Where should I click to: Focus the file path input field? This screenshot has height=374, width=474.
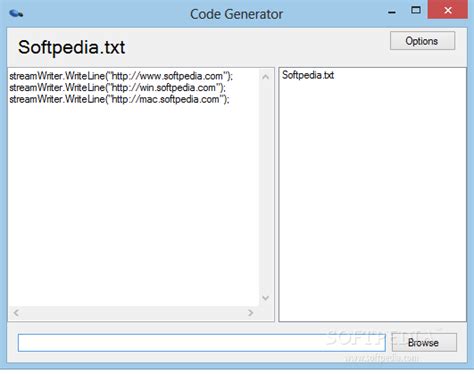click(202, 342)
